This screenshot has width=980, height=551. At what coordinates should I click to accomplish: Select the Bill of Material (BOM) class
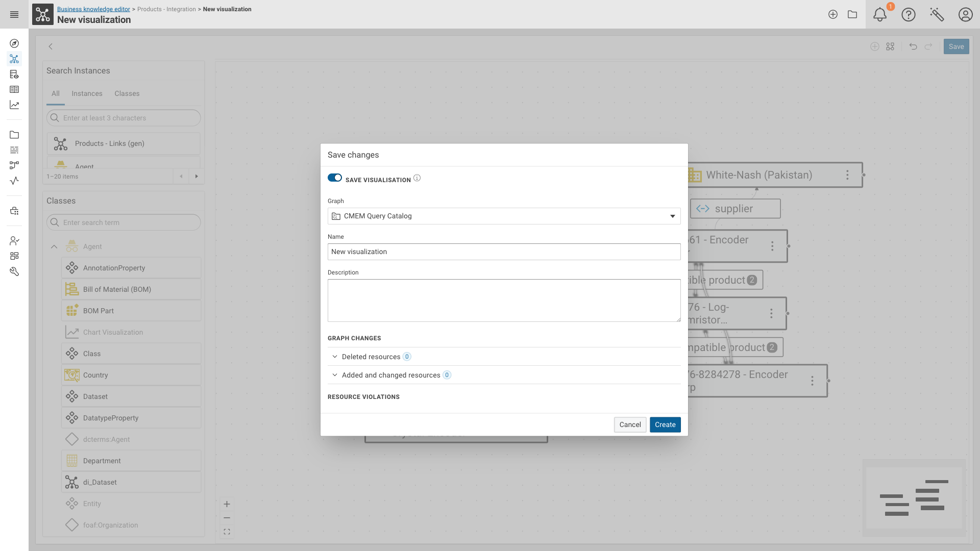tap(131, 289)
